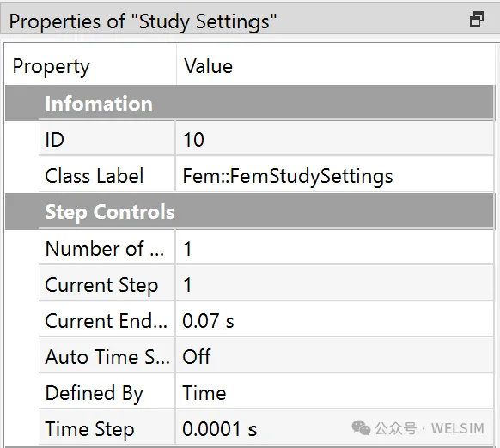Click the panel float/undock icon
Viewport: 500px width, 448px height.
pos(477,19)
